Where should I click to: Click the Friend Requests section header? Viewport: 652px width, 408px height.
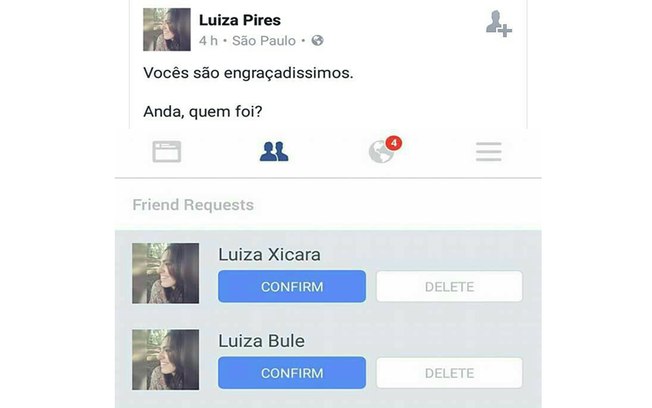pos(193,205)
